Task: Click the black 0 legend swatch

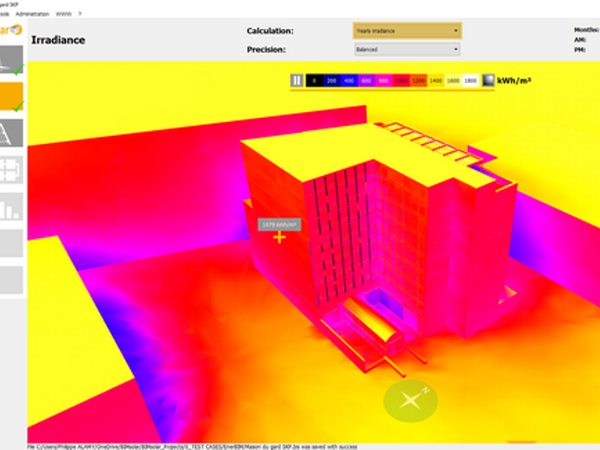Action: coord(313,80)
